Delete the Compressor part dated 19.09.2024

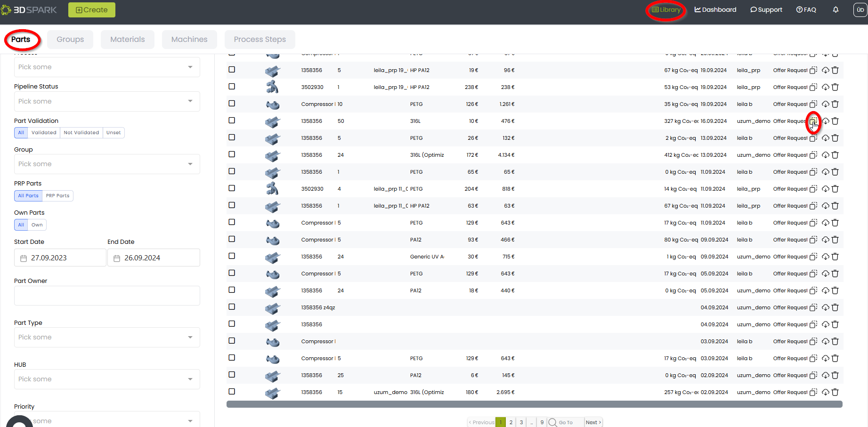coord(835,104)
